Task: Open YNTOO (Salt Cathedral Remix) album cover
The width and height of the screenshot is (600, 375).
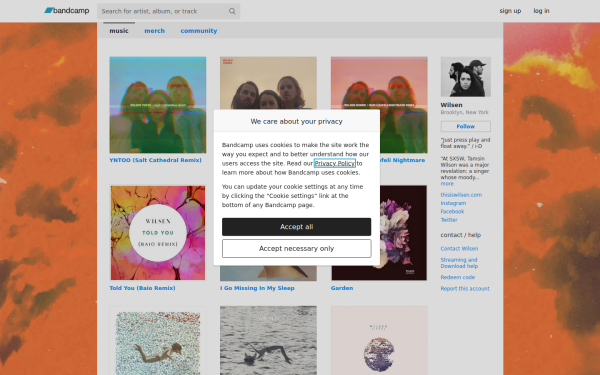Action: 158,105
